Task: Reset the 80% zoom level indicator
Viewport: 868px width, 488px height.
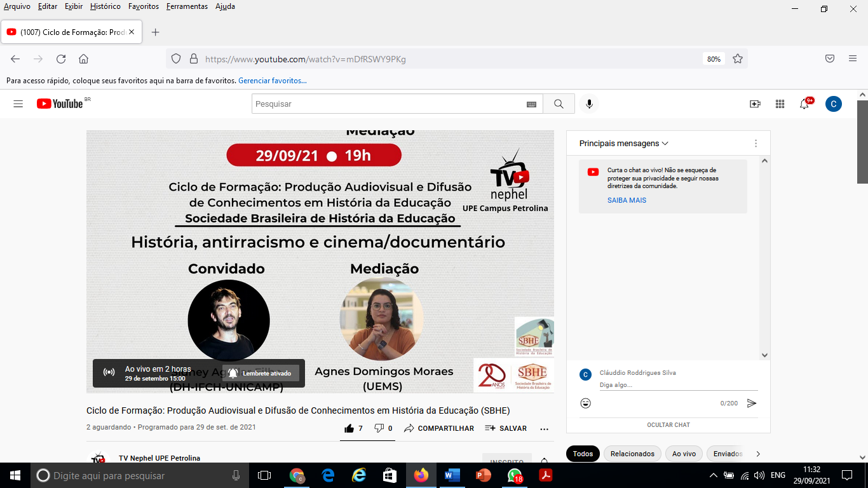Action: coord(714,59)
